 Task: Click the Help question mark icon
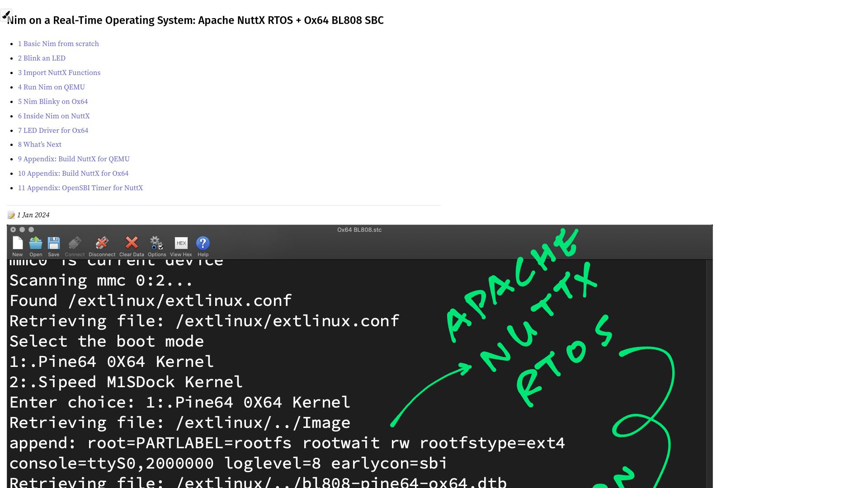(x=203, y=243)
